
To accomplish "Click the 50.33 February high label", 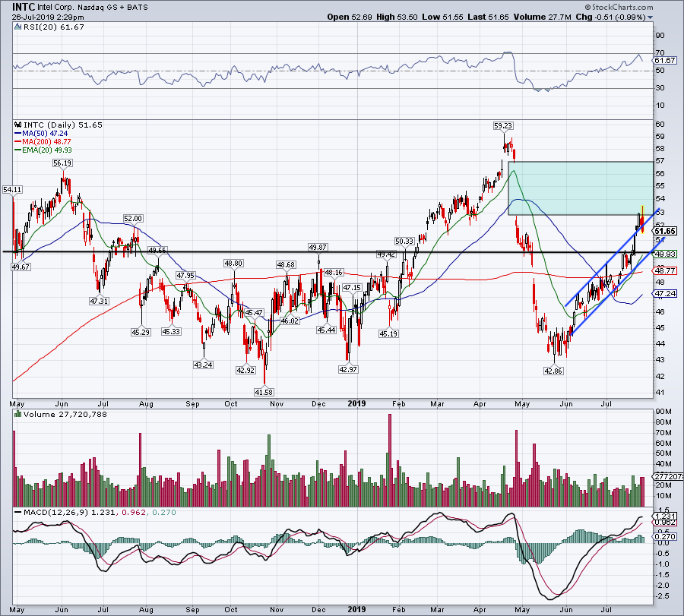I will coord(404,241).
